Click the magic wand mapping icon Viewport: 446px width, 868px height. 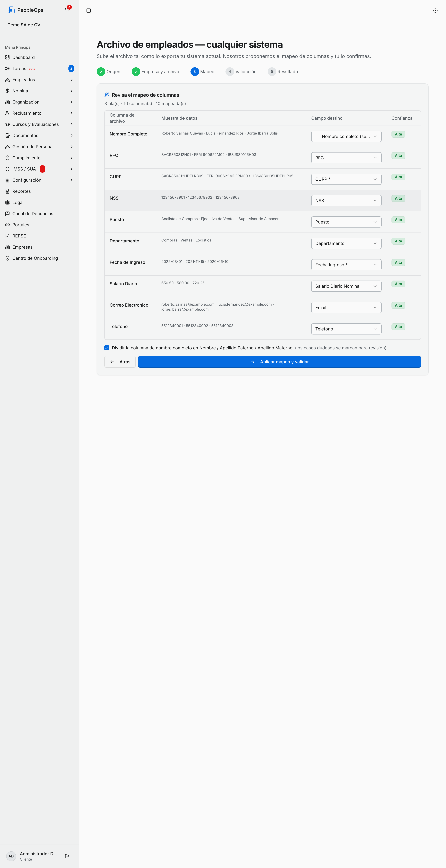(x=107, y=95)
